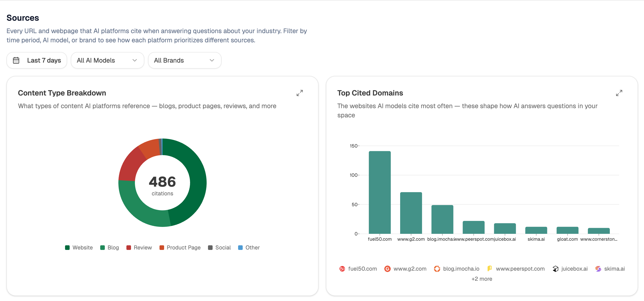Click the orange Product Page legend swatch

pos(162,247)
